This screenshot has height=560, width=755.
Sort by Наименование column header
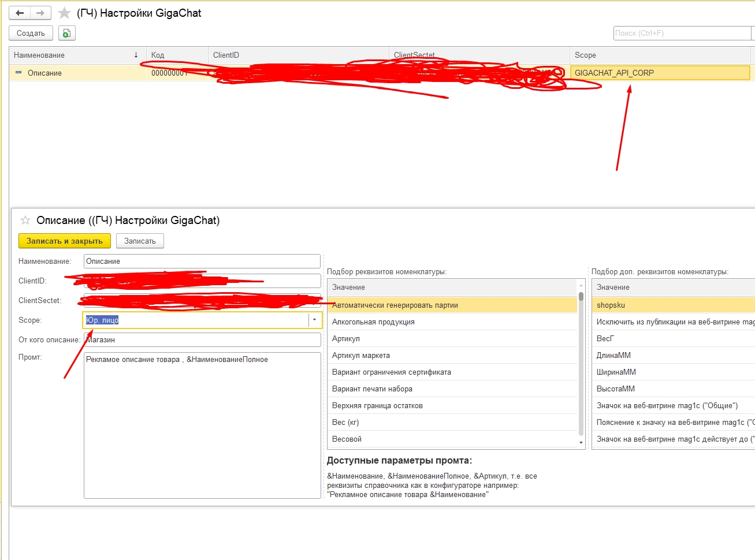(x=77, y=55)
